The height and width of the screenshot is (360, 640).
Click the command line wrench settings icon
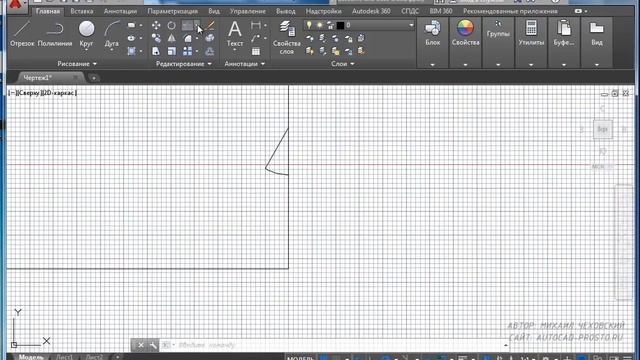(x=153, y=346)
